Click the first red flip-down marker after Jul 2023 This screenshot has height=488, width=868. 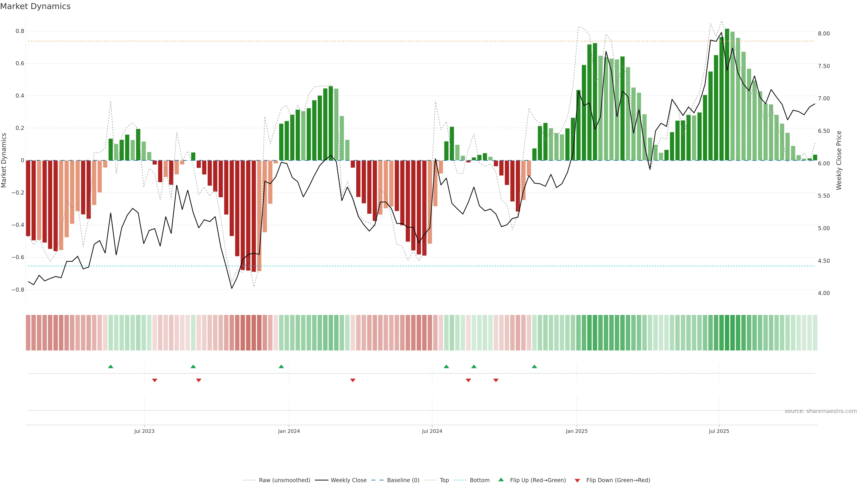tap(155, 380)
